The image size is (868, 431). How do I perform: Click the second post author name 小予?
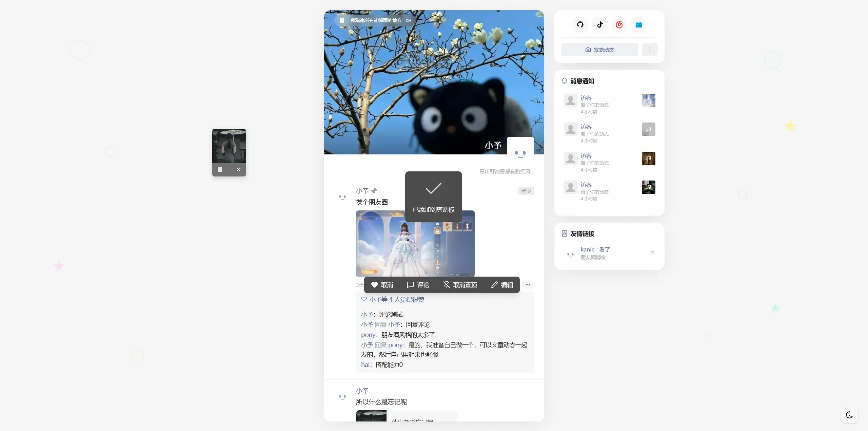pyautogui.click(x=362, y=391)
